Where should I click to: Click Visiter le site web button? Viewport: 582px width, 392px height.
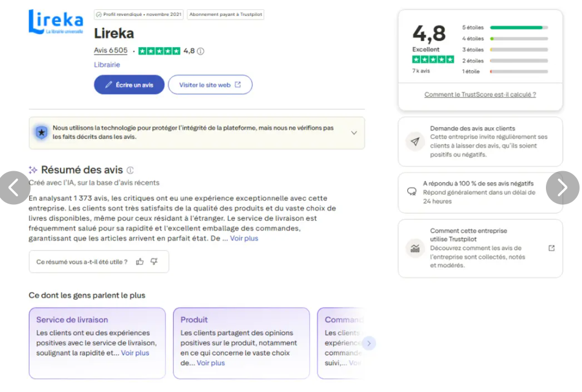[210, 84]
